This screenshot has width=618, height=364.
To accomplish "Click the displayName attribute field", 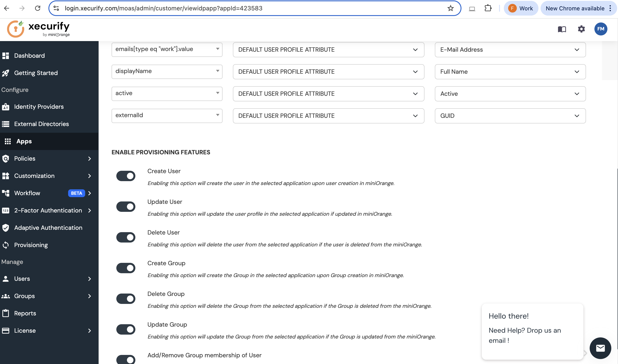I will point(167,71).
